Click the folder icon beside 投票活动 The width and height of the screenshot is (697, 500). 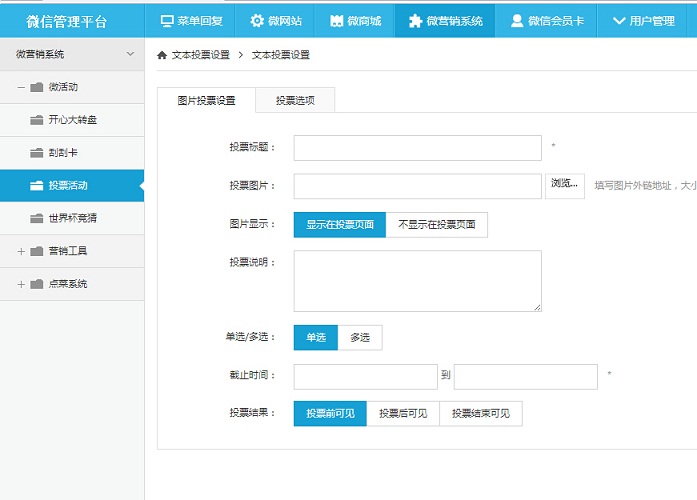click(36, 186)
